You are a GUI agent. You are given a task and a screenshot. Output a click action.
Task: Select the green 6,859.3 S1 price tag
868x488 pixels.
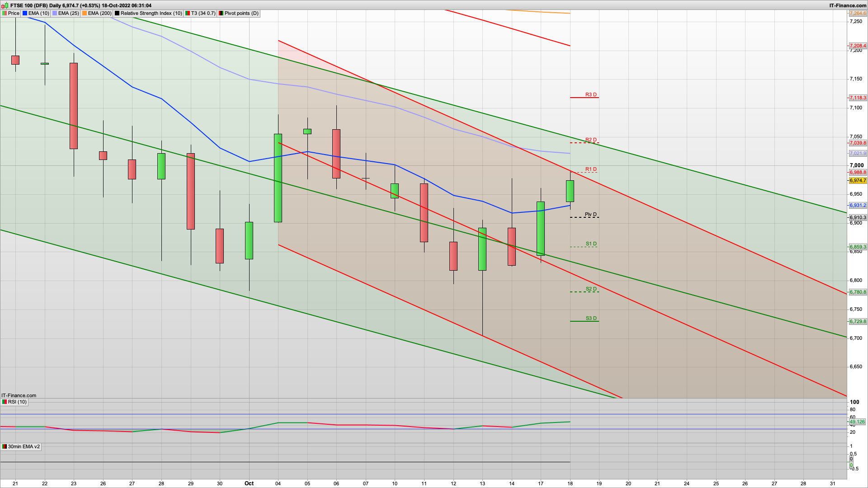tap(858, 247)
